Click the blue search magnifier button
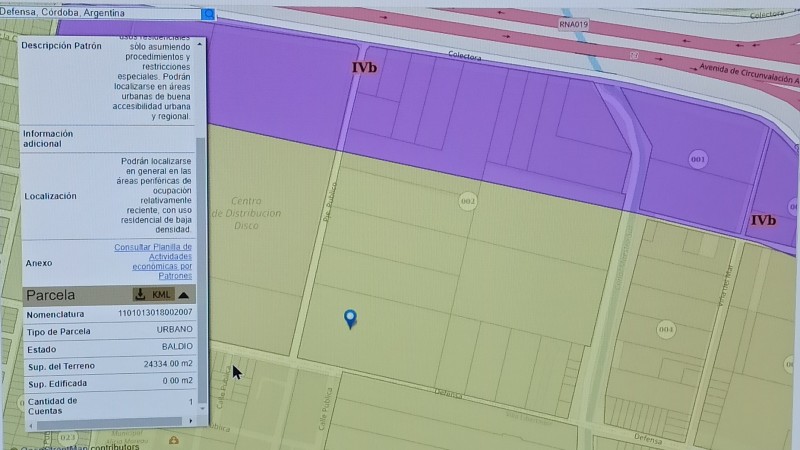The width and height of the screenshot is (800, 450). pos(208,14)
